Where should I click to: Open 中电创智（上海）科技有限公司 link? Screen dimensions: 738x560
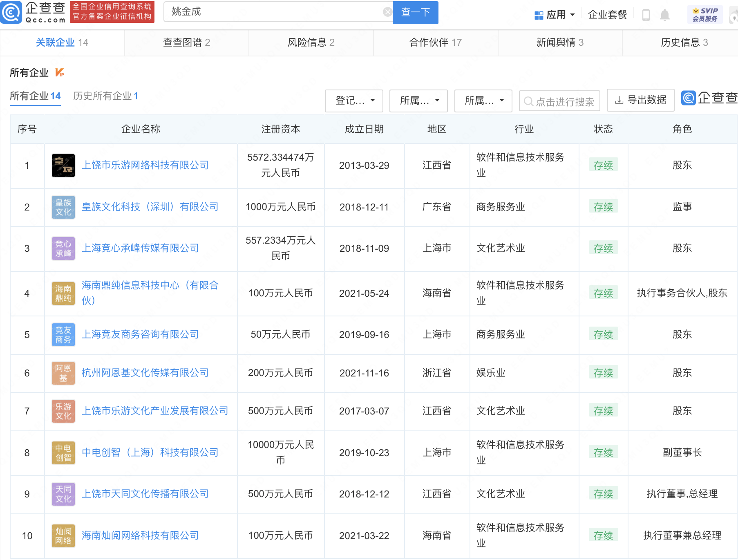150,452
